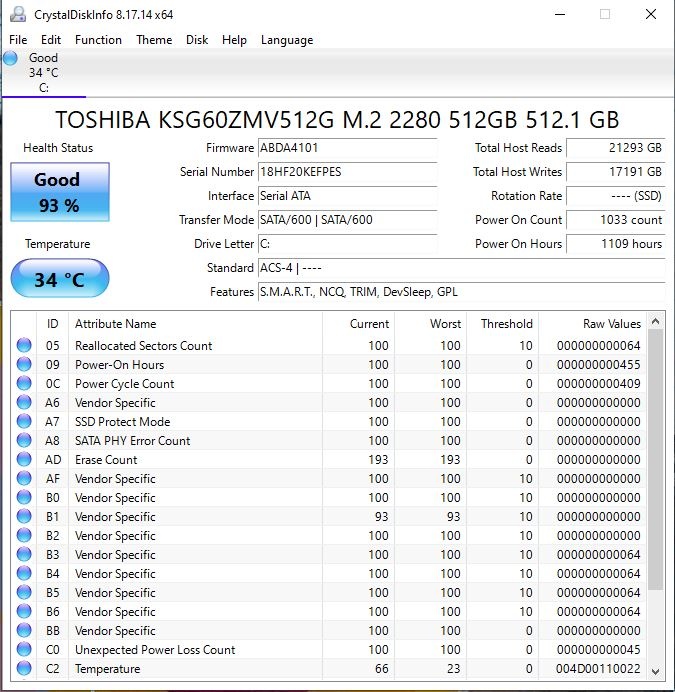
Task: Click the ID column header
Action: point(52,323)
